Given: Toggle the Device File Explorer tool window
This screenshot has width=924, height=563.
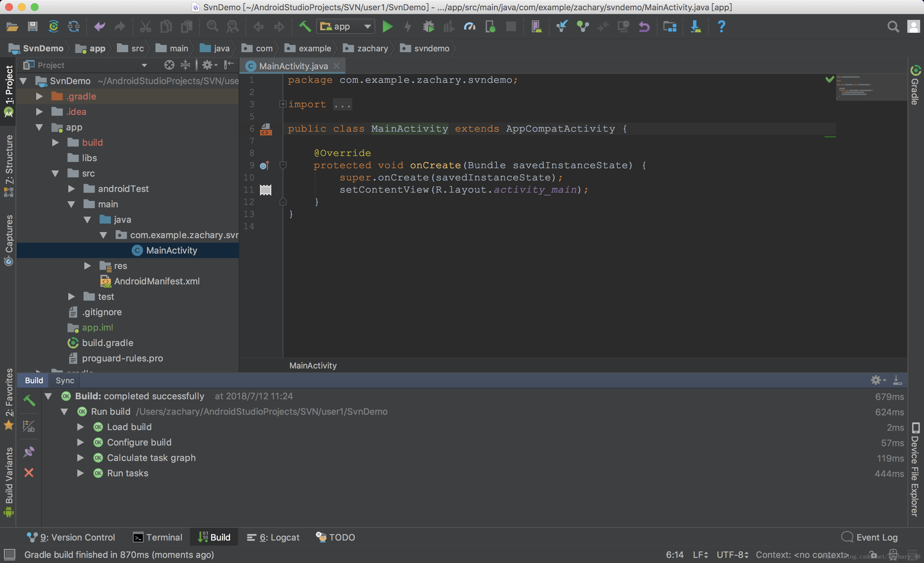Looking at the screenshot, I should [915, 470].
